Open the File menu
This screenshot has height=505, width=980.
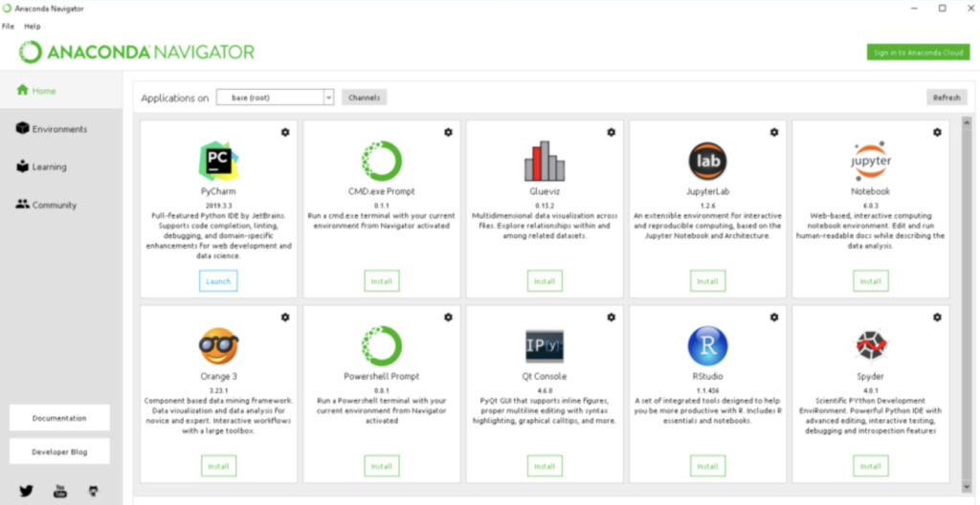pyautogui.click(x=9, y=26)
